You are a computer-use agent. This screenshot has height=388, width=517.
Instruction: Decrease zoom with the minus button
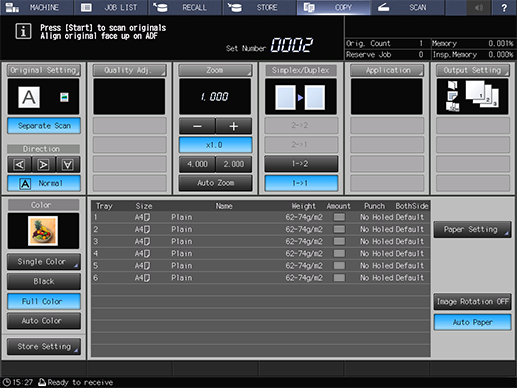point(197,126)
